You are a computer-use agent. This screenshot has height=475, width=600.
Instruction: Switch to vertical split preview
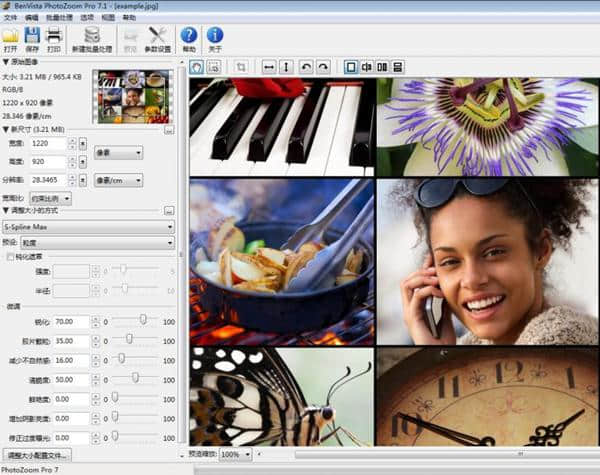click(366, 67)
